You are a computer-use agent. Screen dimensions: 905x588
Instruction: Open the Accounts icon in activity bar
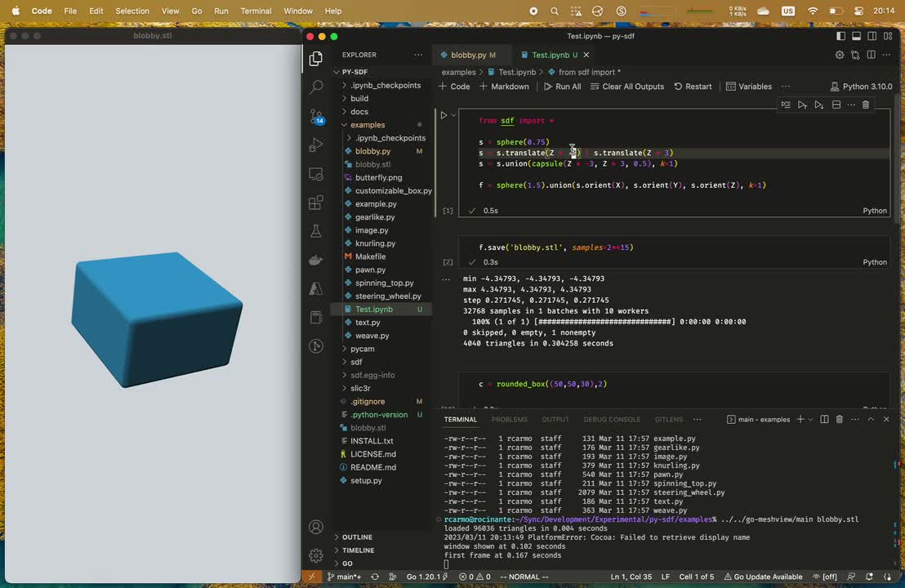[x=316, y=527]
